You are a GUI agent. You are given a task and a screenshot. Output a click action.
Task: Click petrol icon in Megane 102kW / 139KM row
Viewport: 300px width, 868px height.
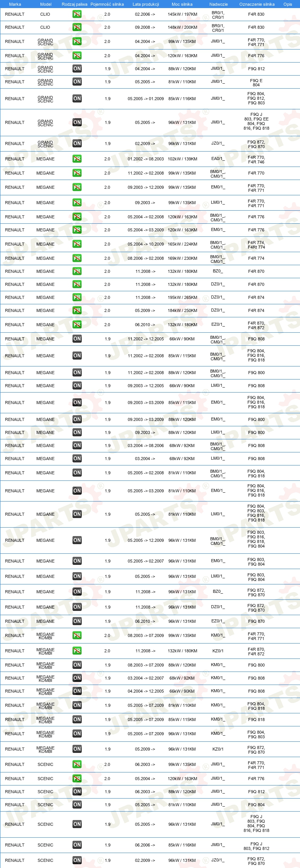(x=77, y=159)
